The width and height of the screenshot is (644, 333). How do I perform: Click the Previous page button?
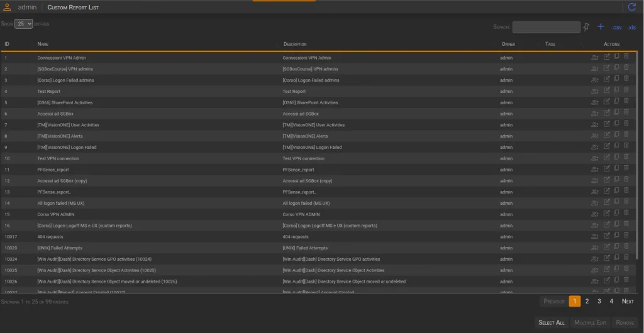(x=554, y=302)
